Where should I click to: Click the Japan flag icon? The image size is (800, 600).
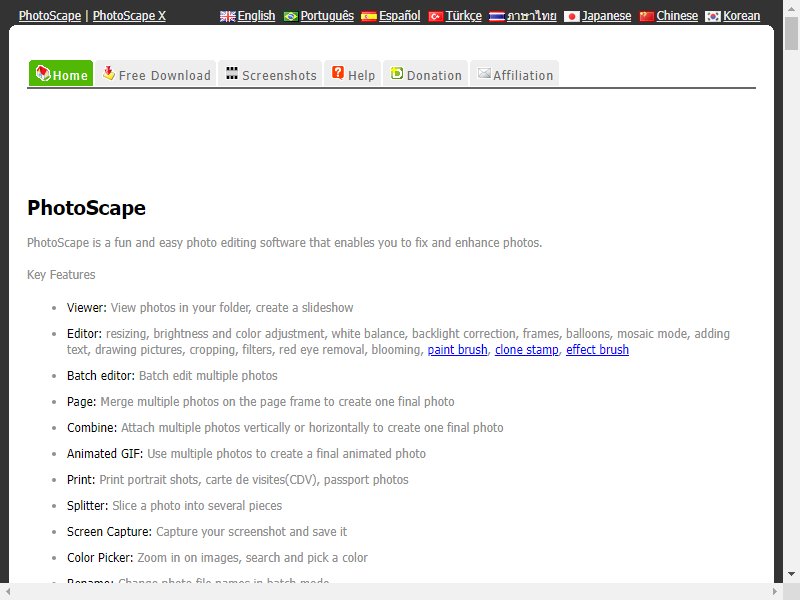pos(572,16)
